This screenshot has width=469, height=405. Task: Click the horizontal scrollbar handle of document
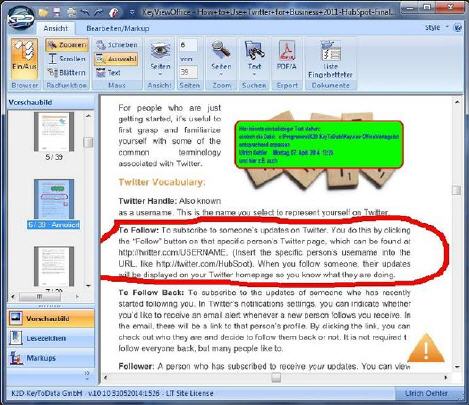click(x=276, y=378)
